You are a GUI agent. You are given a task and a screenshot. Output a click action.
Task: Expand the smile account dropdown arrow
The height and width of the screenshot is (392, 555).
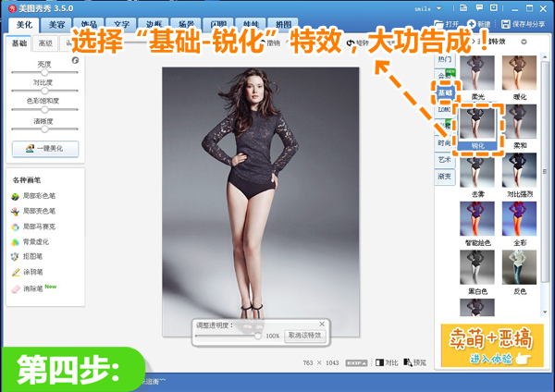438,8
